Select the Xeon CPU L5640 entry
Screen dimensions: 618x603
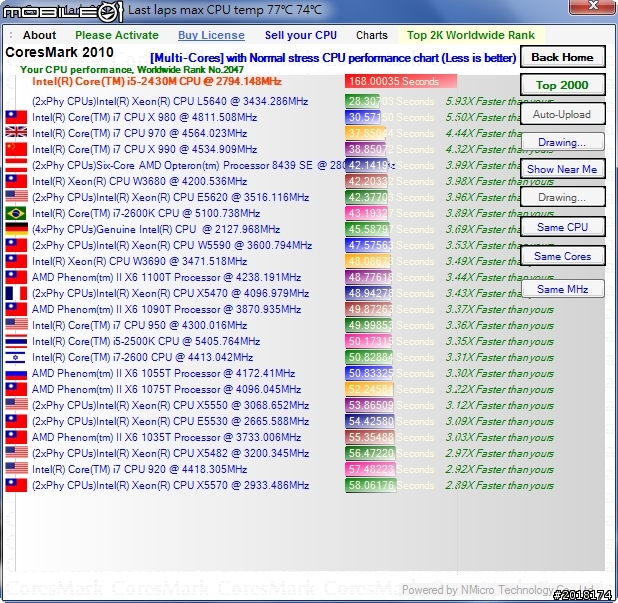pos(170,101)
